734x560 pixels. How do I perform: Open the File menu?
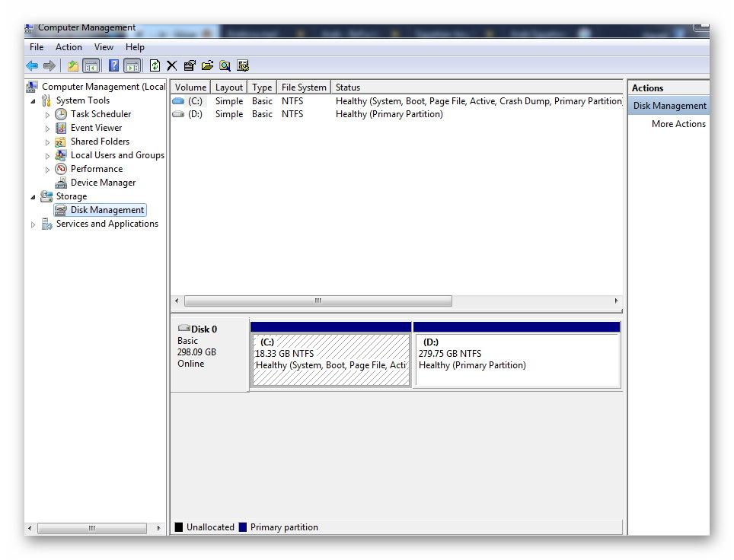tap(37, 47)
